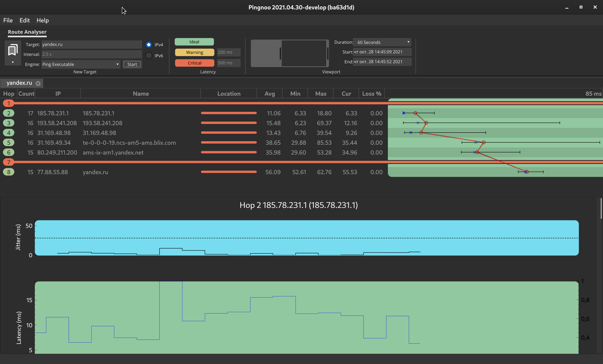Screen dimensions: 603x364
Task: Switch to IPv6 protocol
Action: pyautogui.click(x=149, y=56)
